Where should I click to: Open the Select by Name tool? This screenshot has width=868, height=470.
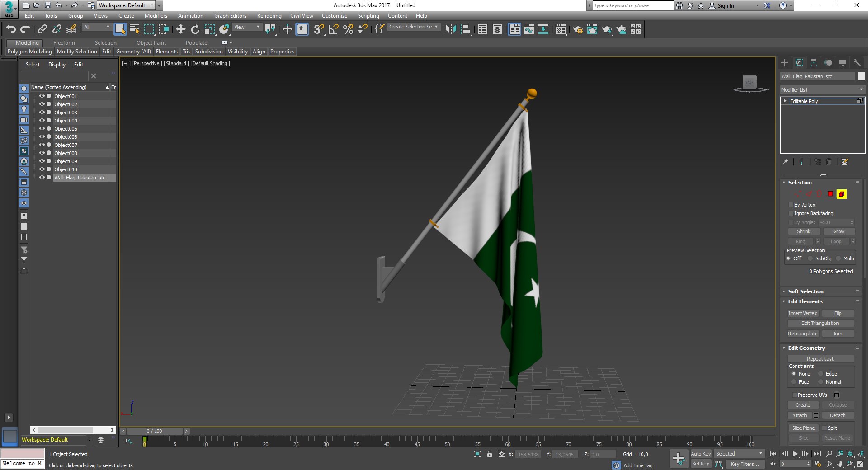134,29
